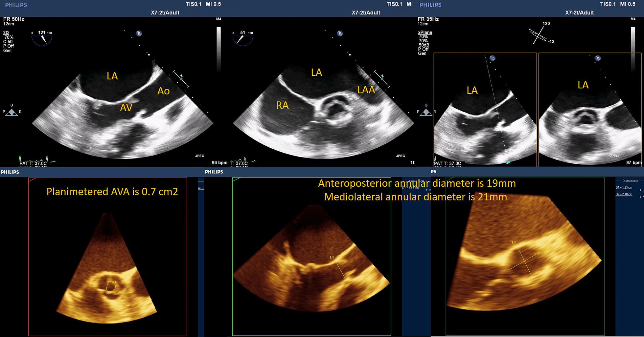Click the 97 bpm heart rate readout

pos(634,162)
